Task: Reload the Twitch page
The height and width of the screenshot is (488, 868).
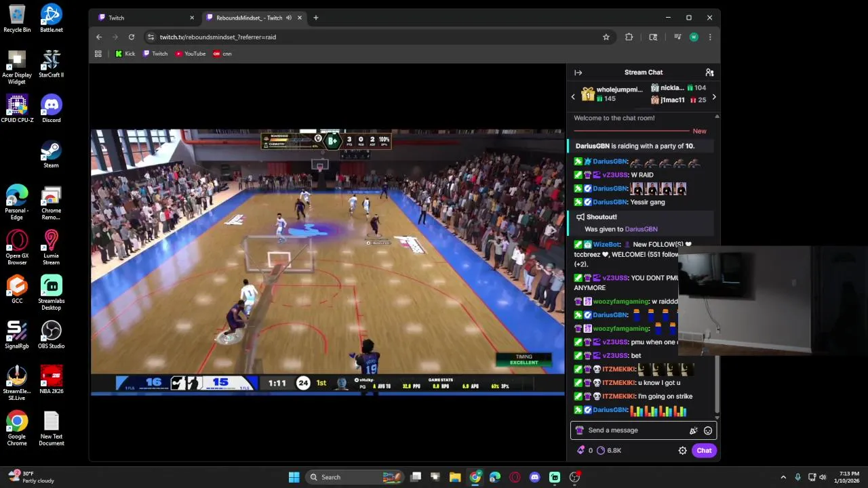Action: [132, 37]
